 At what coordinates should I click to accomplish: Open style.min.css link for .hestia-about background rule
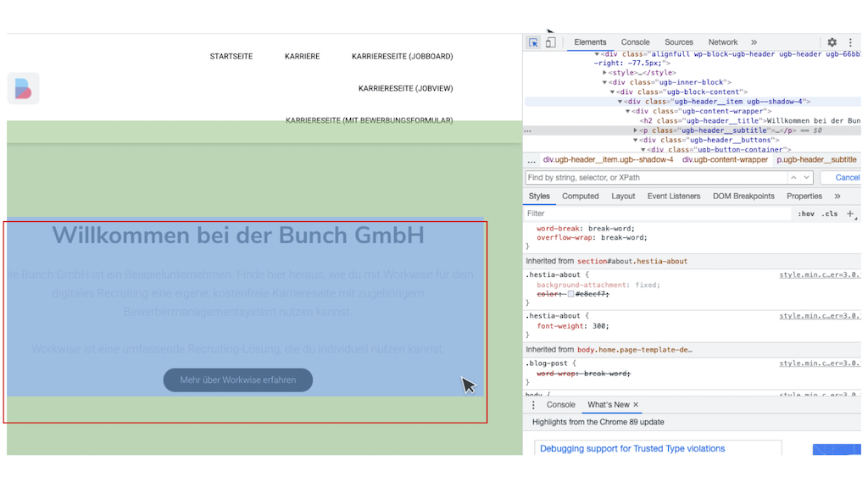(820, 275)
